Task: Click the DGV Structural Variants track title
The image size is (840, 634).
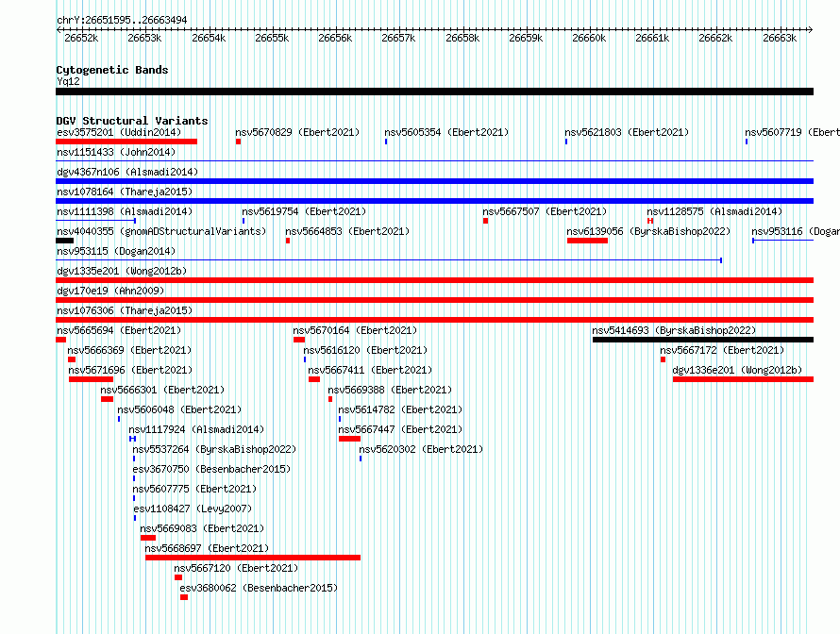Action: [132, 121]
